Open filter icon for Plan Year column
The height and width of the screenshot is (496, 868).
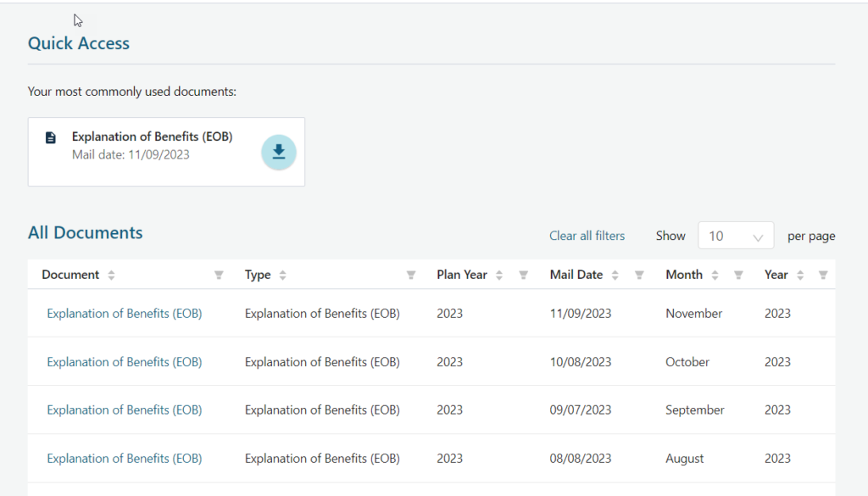click(x=523, y=275)
